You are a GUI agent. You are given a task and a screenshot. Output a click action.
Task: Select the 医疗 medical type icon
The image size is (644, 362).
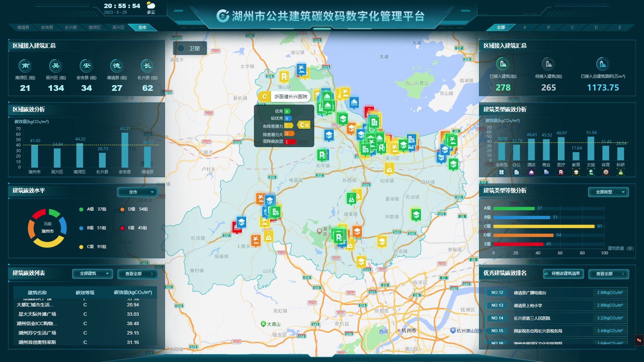[x=561, y=172]
